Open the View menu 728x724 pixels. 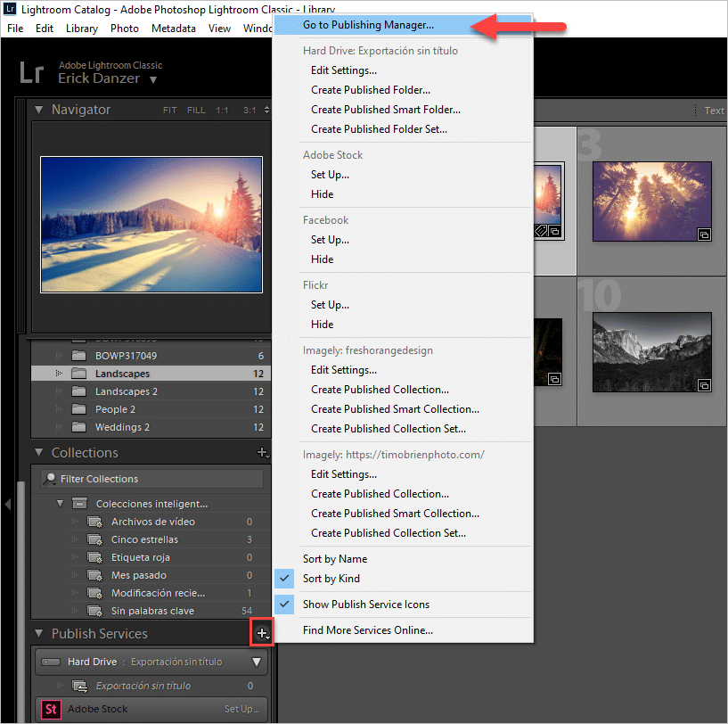[219, 29]
